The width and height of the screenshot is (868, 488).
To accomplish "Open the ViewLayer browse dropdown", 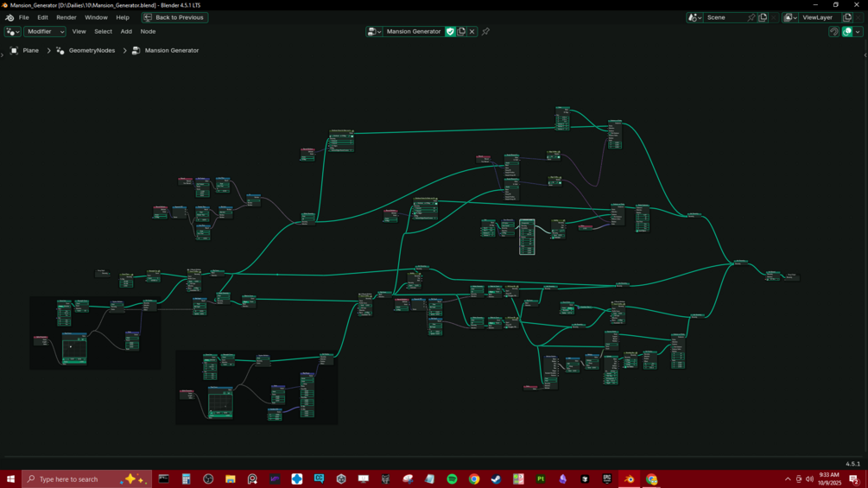I will pos(790,17).
